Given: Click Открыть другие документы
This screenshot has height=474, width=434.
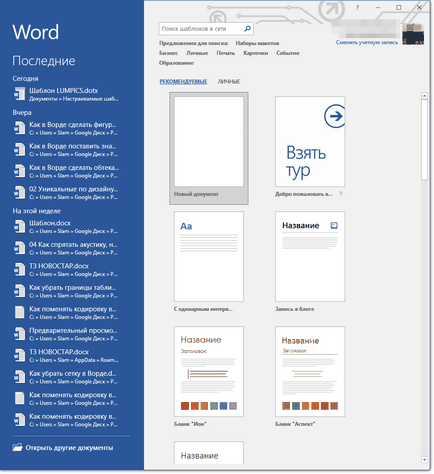Looking at the screenshot, I should (69, 448).
